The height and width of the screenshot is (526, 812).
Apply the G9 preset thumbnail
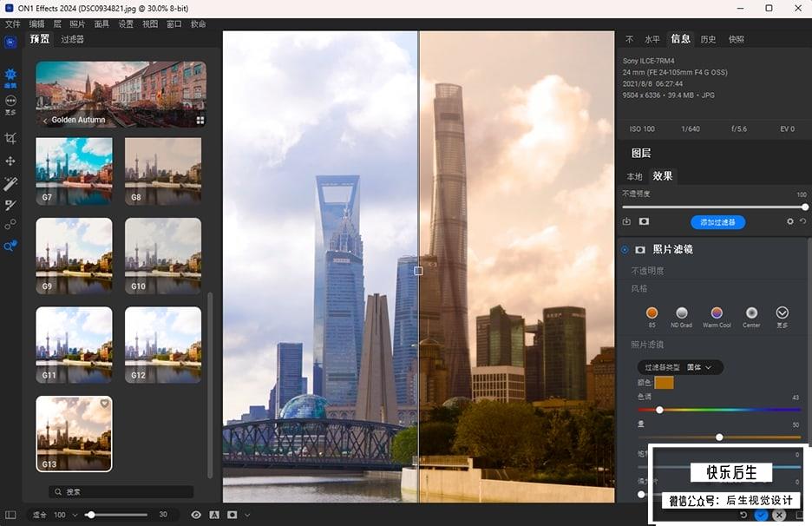(74, 256)
